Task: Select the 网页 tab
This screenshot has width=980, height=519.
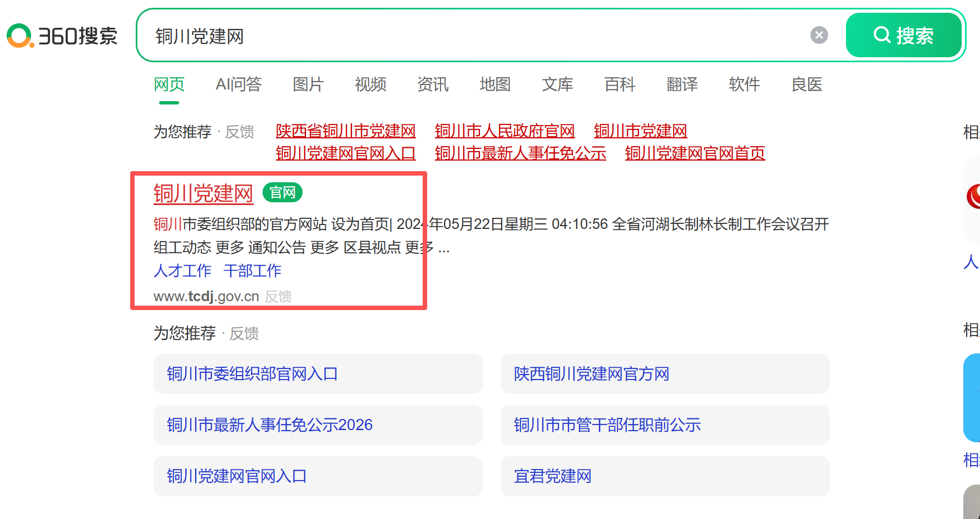Action: [x=169, y=84]
